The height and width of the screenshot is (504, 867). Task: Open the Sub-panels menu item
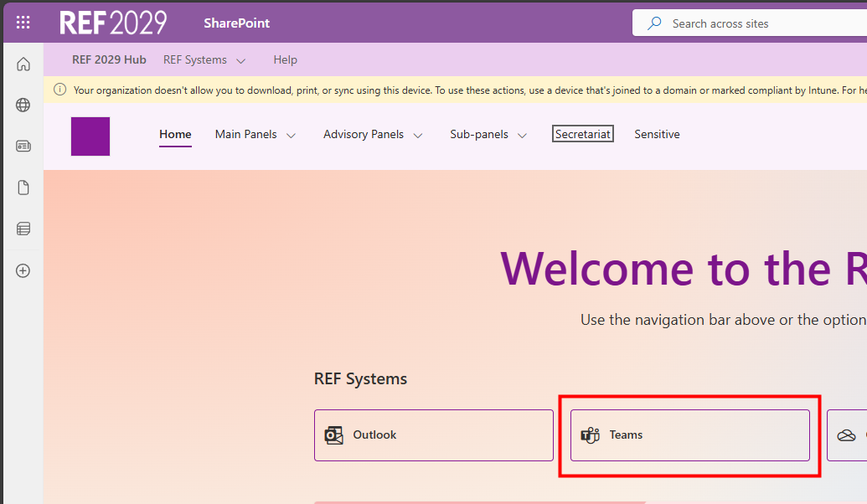point(479,134)
